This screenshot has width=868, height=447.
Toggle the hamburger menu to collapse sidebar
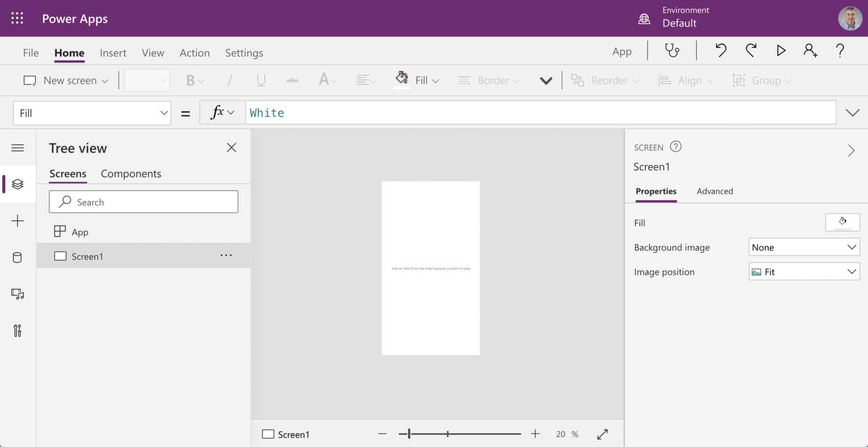[17, 148]
